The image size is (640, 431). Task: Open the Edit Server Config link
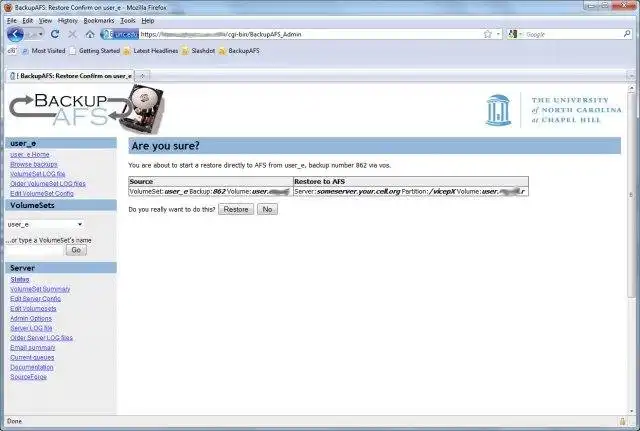[x=36, y=299]
